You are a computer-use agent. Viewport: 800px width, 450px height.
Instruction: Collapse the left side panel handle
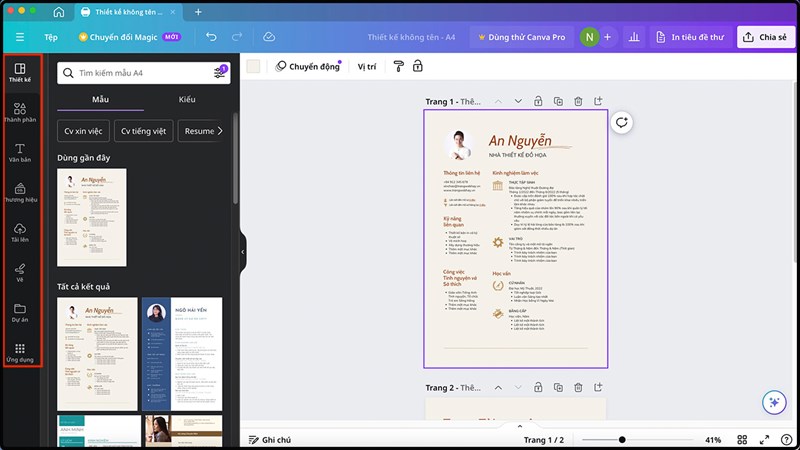point(242,253)
